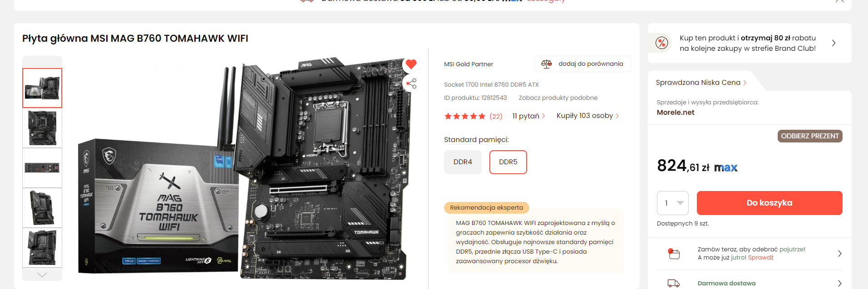868x289 pixels.
Task: Click the five-star rating icons
Action: (465, 116)
